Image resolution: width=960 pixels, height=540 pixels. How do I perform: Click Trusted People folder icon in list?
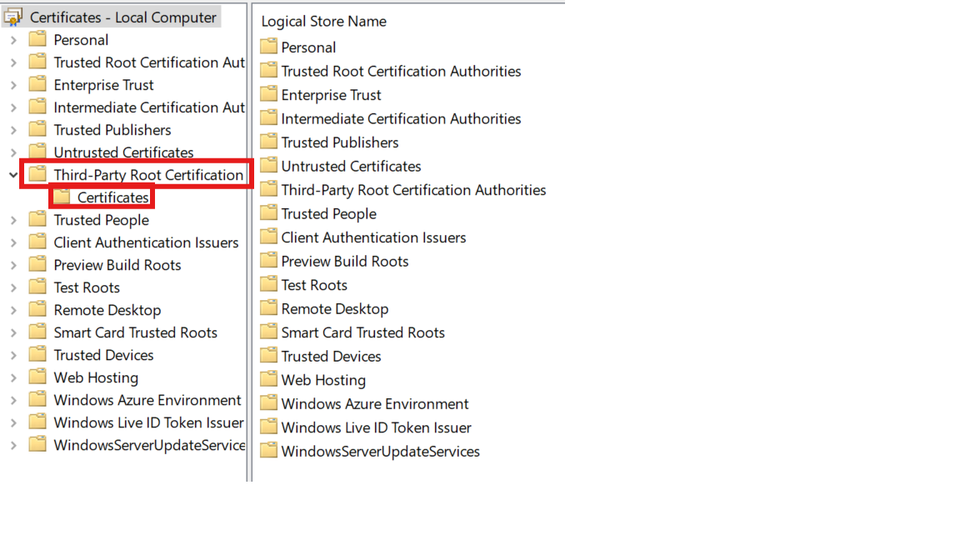pyautogui.click(x=268, y=213)
